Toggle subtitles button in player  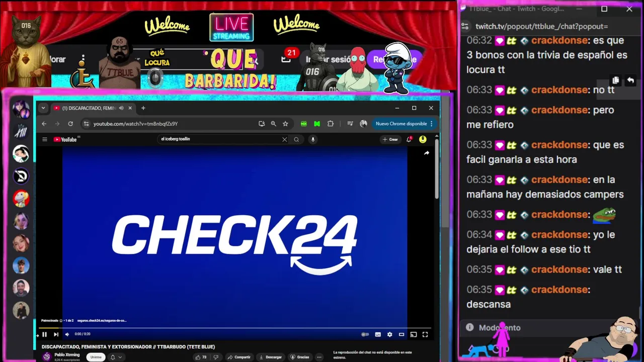pos(378,334)
